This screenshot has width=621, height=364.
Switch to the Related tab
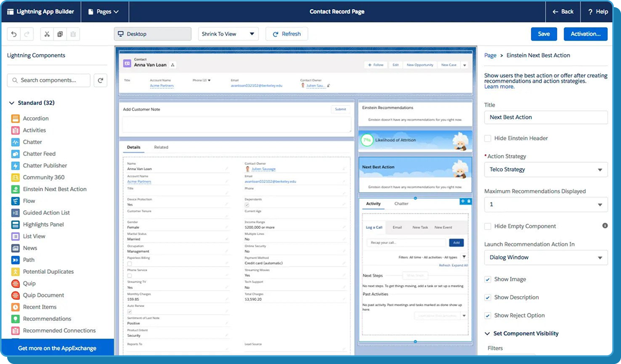(161, 147)
